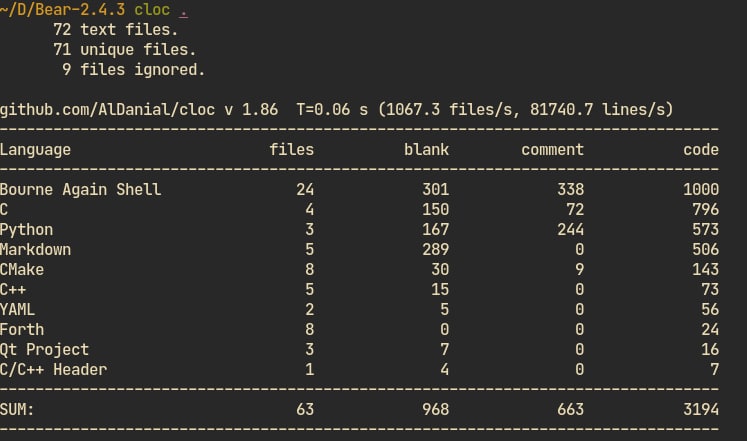Select the 'C++' row label

point(13,290)
